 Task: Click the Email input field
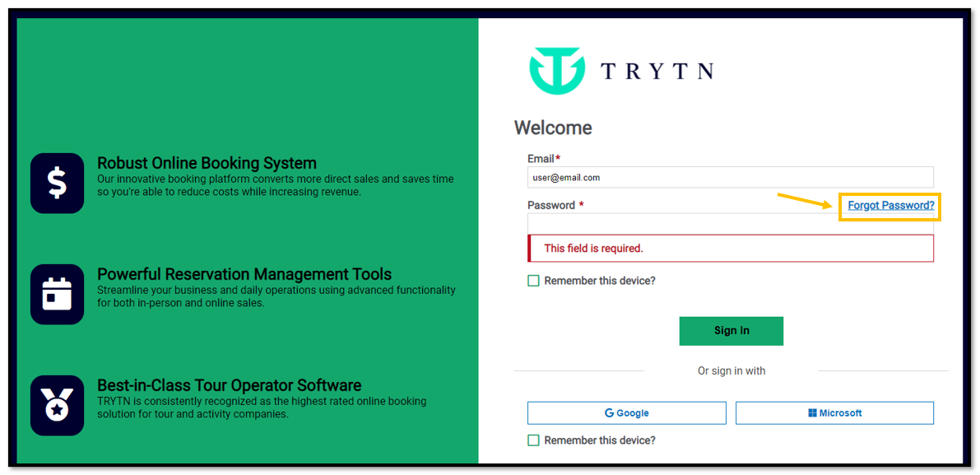pos(731,178)
